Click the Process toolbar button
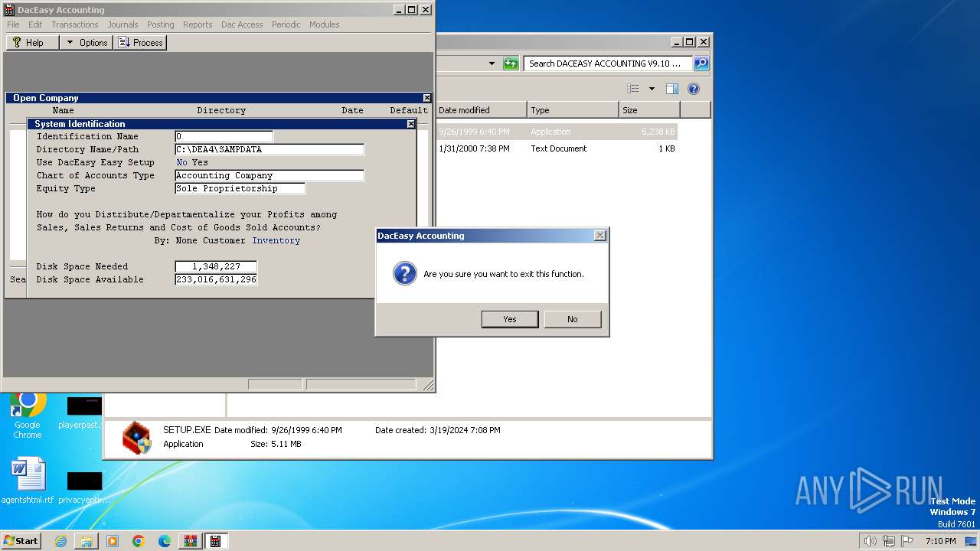Image resolution: width=980 pixels, height=551 pixels. click(x=140, y=43)
